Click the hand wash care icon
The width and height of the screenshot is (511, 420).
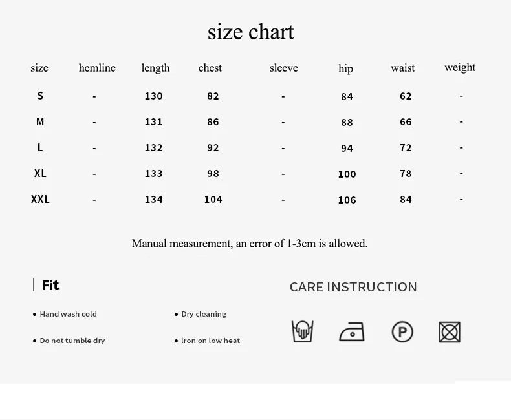pyautogui.click(x=302, y=331)
